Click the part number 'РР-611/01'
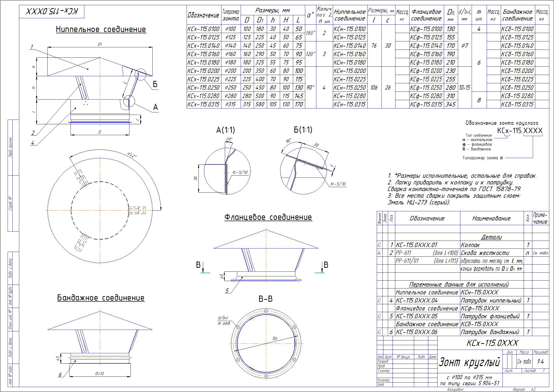The image size is (554, 392). point(407,261)
